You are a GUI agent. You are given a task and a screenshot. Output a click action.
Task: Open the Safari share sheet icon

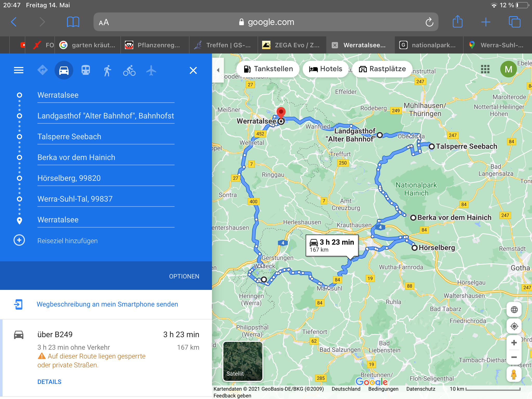click(457, 22)
